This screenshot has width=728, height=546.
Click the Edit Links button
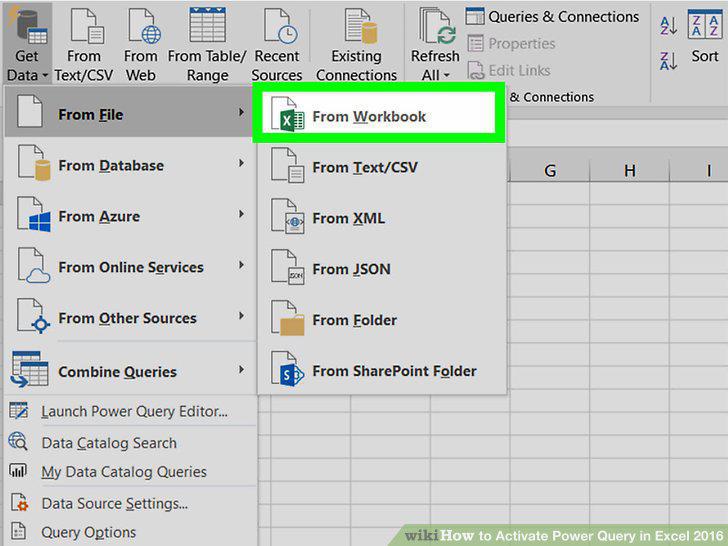coord(508,70)
